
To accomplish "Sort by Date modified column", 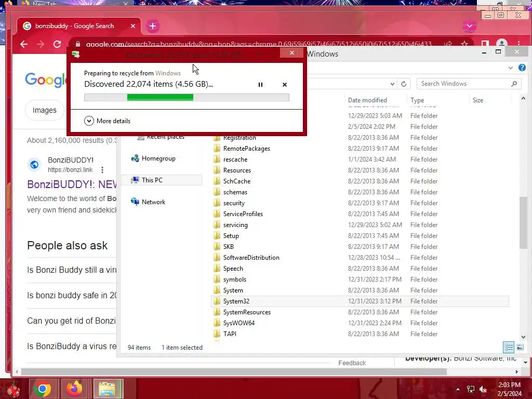I will point(367,100).
